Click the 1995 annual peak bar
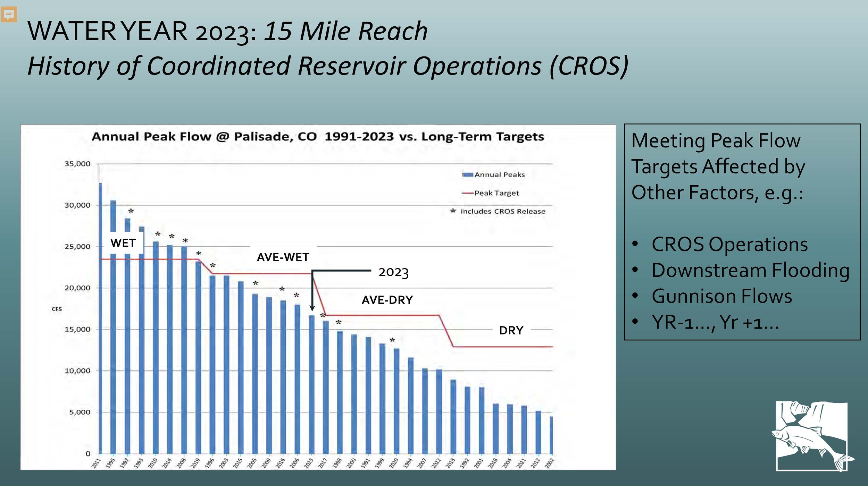This screenshot has width=868, height=486. coord(113,327)
